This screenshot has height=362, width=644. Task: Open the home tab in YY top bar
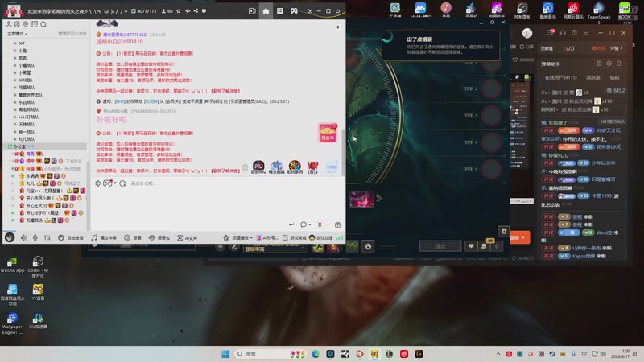tap(266, 11)
